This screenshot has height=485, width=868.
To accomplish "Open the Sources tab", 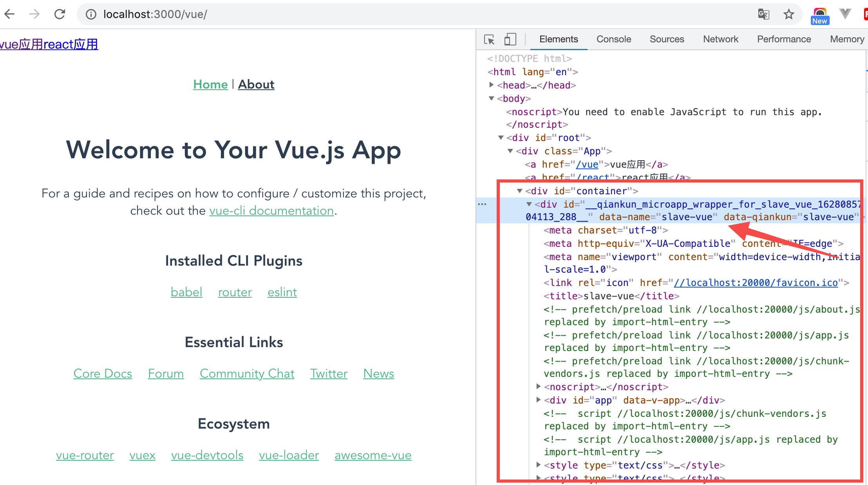I will [x=667, y=39].
